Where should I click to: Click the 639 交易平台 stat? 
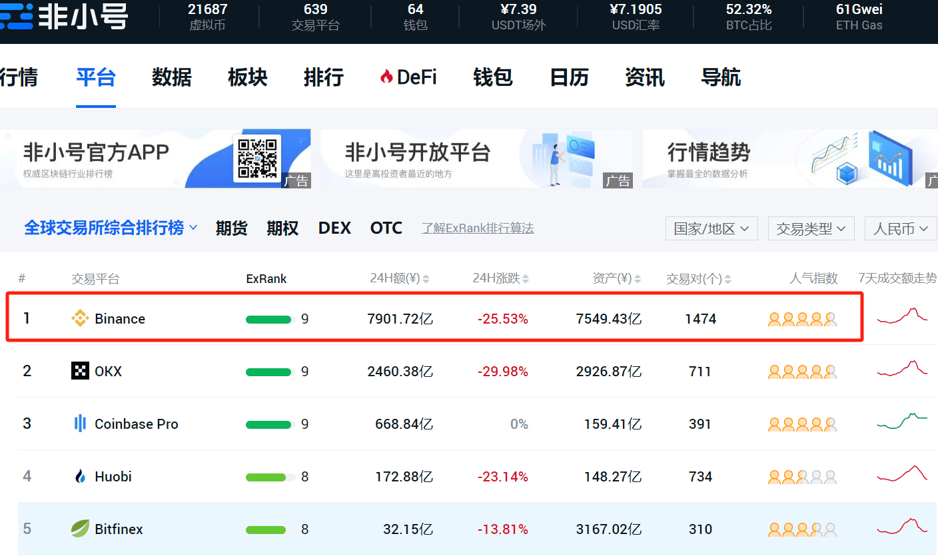(x=316, y=17)
